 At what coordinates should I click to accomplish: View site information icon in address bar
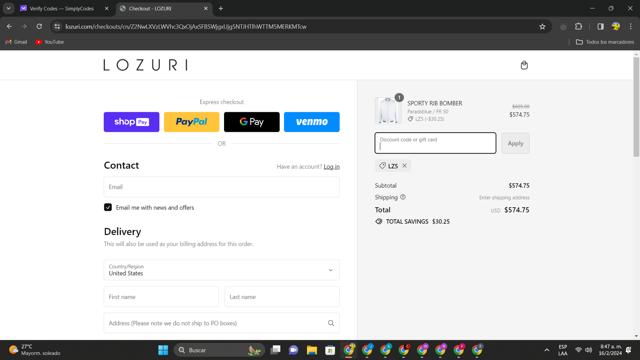57,27
